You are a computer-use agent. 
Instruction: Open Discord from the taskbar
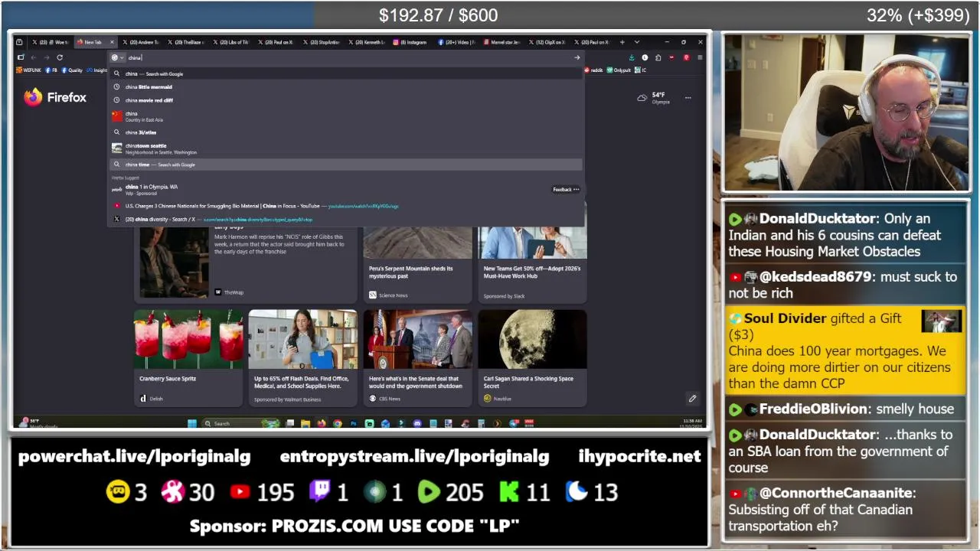(417, 423)
